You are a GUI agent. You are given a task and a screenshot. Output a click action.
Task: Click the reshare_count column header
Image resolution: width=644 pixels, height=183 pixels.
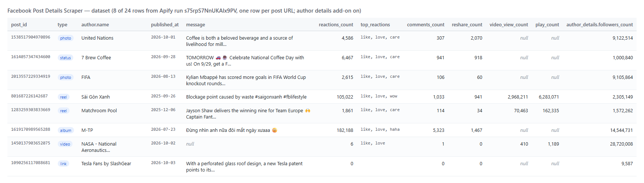point(467,25)
